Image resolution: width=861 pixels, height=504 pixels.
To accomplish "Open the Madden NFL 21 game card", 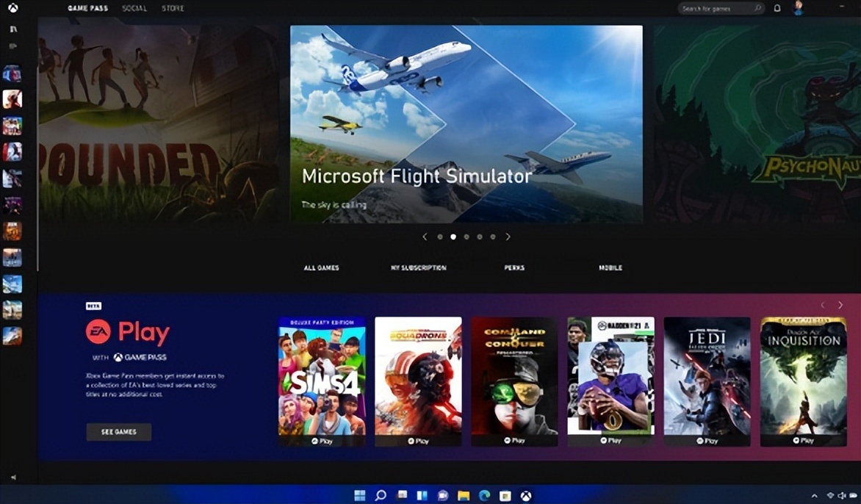I will coord(610,381).
